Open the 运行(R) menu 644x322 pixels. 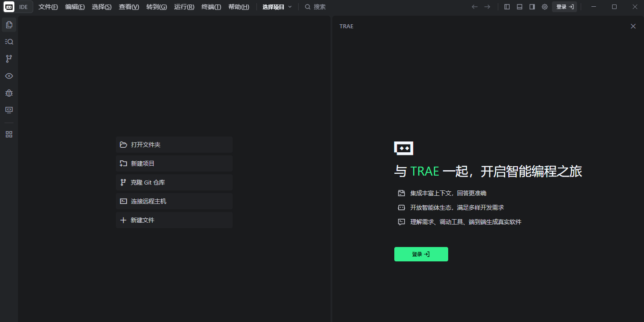pyautogui.click(x=184, y=7)
